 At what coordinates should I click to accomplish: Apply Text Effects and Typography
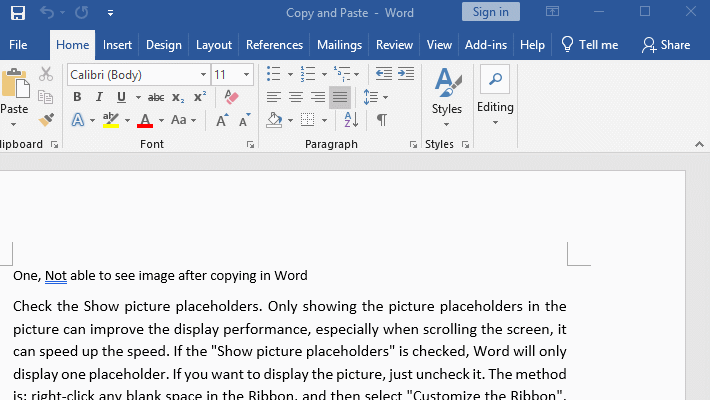pos(78,120)
